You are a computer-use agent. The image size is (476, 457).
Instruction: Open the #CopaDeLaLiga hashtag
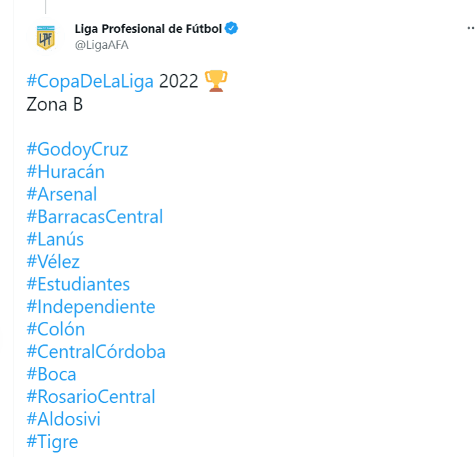click(x=90, y=82)
